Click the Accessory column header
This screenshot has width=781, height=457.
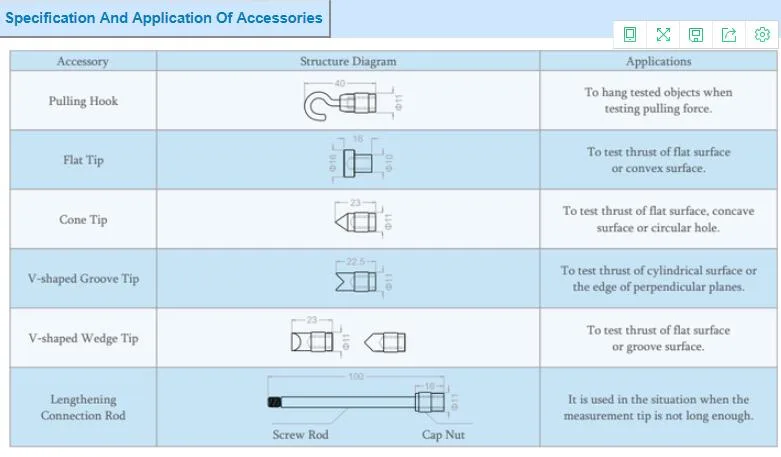[83, 61]
